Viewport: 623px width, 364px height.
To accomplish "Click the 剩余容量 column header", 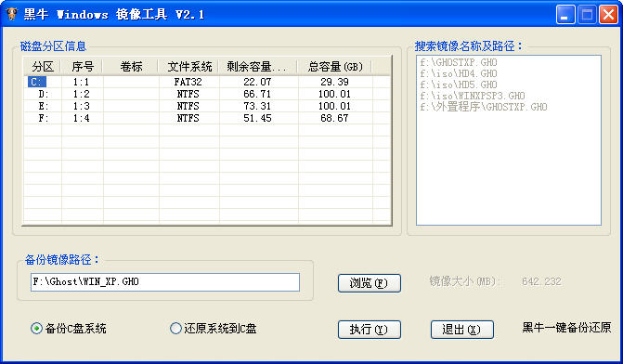I will (x=258, y=66).
